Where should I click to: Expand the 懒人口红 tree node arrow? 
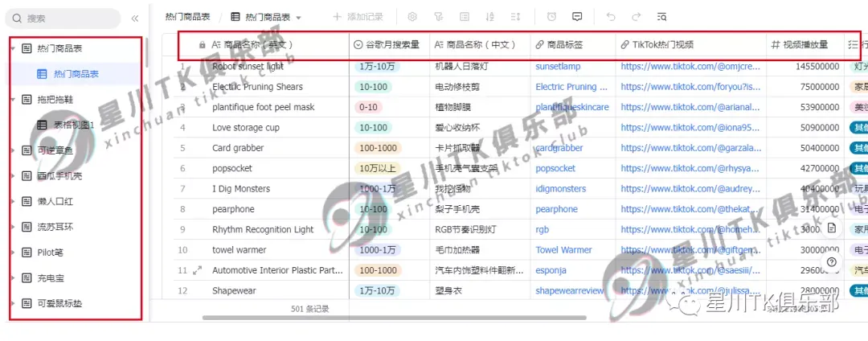(x=12, y=202)
